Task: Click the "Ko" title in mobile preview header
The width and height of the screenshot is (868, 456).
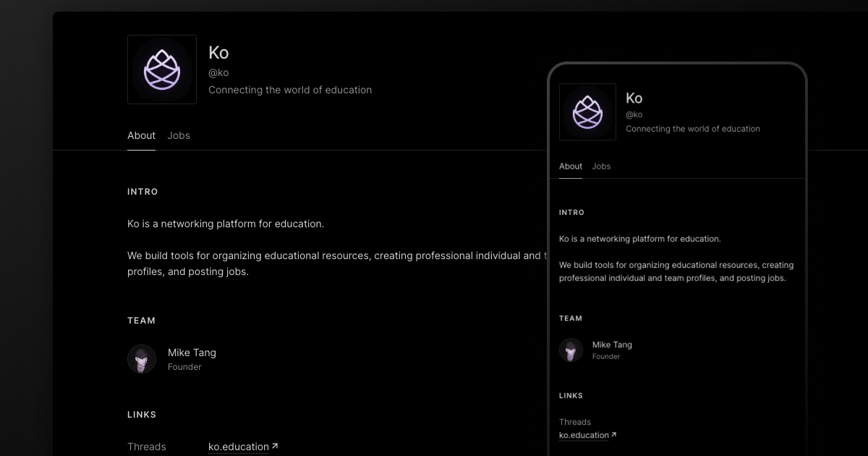Action: click(634, 98)
